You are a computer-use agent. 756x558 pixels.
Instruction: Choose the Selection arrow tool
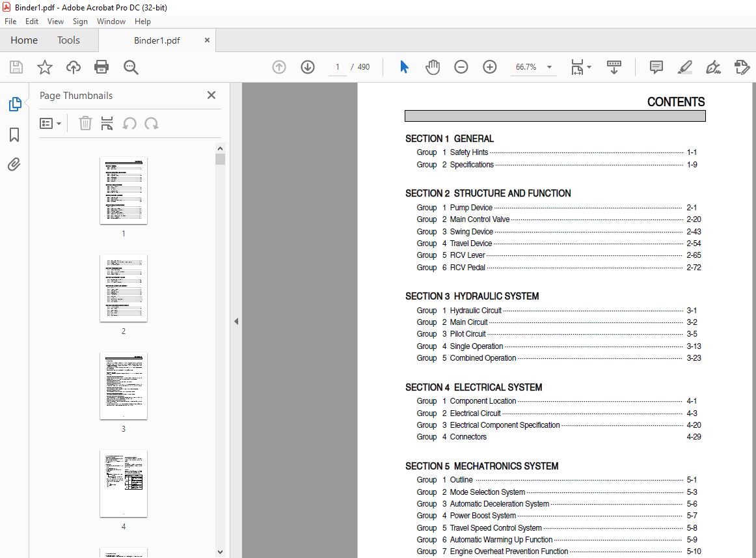click(x=404, y=67)
